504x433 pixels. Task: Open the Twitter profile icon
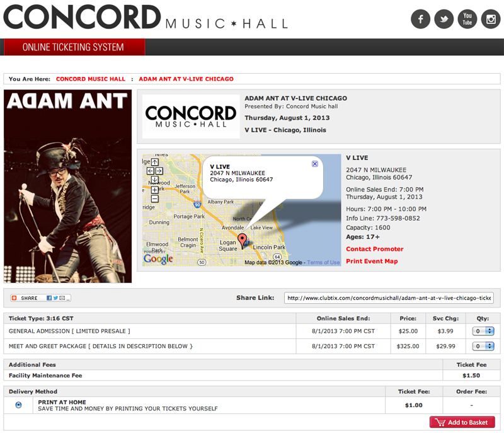(x=444, y=18)
